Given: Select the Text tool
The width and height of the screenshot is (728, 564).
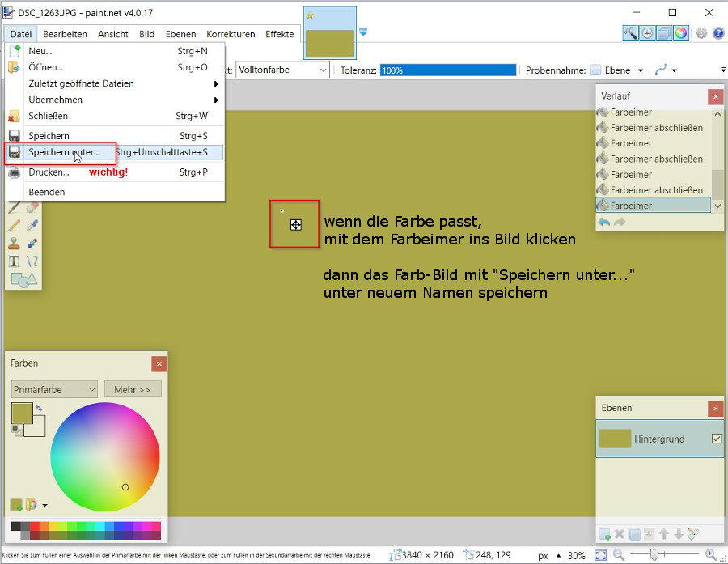Looking at the screenshot, I should tap(15, 261).
